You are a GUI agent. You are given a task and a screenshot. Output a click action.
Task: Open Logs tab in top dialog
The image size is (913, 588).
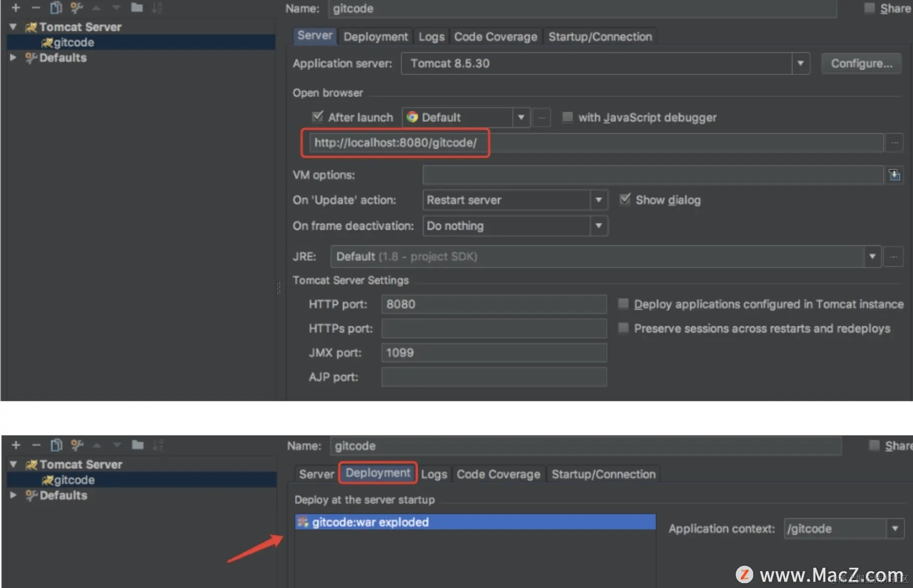431,37
